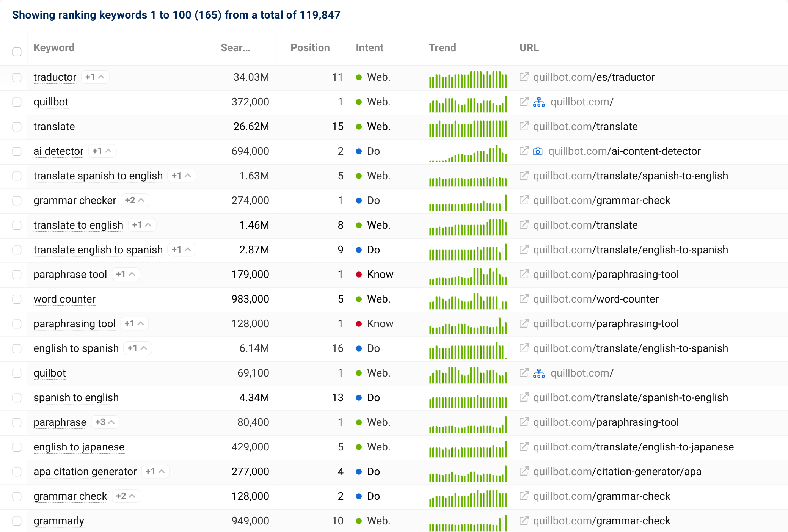Open external link icon for word counter row
Screen dimensions: 788x532
pyautogui.click(x=524, y=299)
